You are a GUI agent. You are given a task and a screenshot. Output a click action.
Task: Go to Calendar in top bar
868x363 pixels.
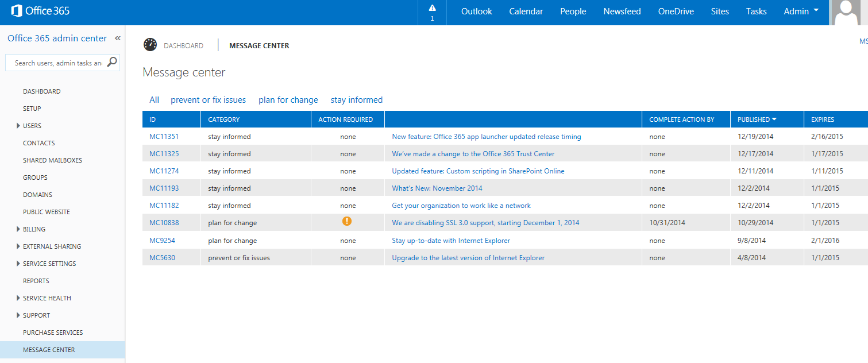click(x=526, y=11)
